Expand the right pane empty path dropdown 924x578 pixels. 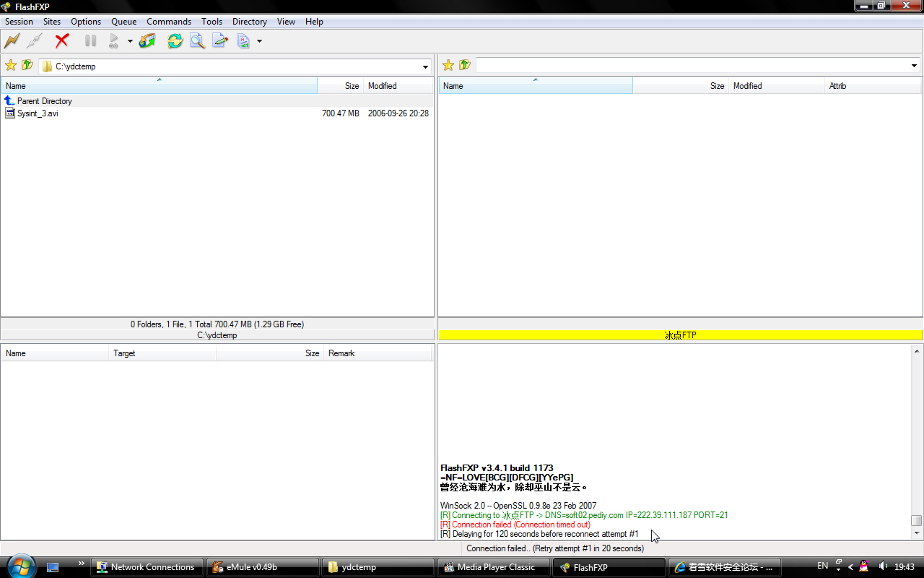(x=914, y=66)
